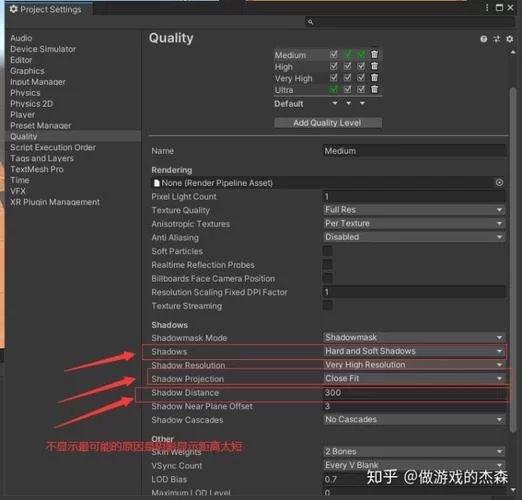Delete the High quality level
The image size is (522, 500).
pyautogui.click(x=374, y=66)
